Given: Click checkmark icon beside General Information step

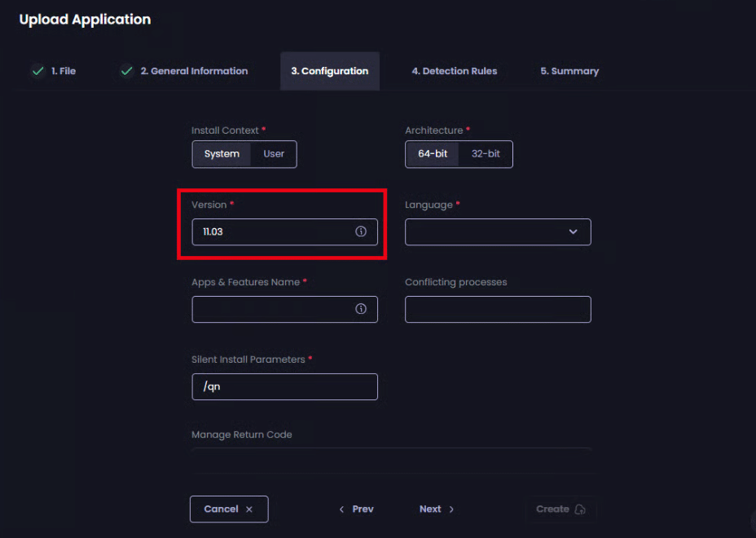Looking at the screenshot, I should pyautogui.click(x=126, y=71).
